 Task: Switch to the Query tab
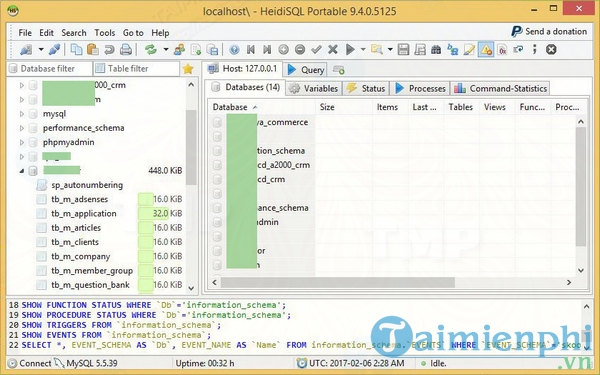[x=305, y=70]
